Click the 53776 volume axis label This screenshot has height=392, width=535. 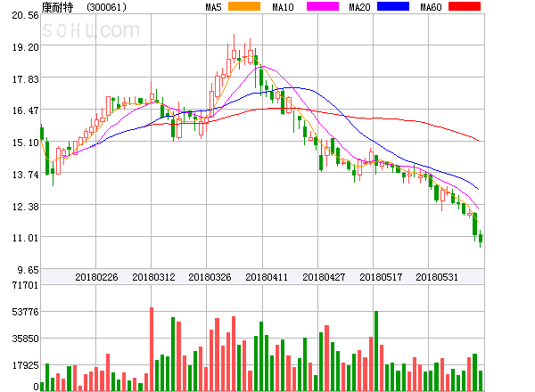pos(26,312)
